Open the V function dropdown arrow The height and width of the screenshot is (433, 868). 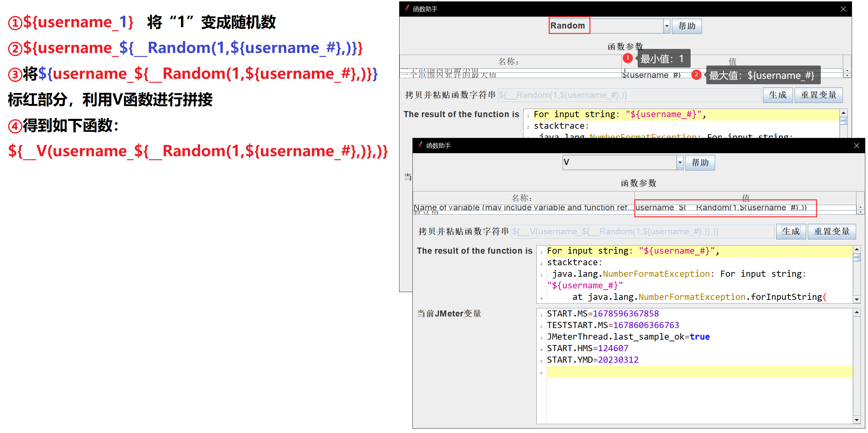click(680, 163)
